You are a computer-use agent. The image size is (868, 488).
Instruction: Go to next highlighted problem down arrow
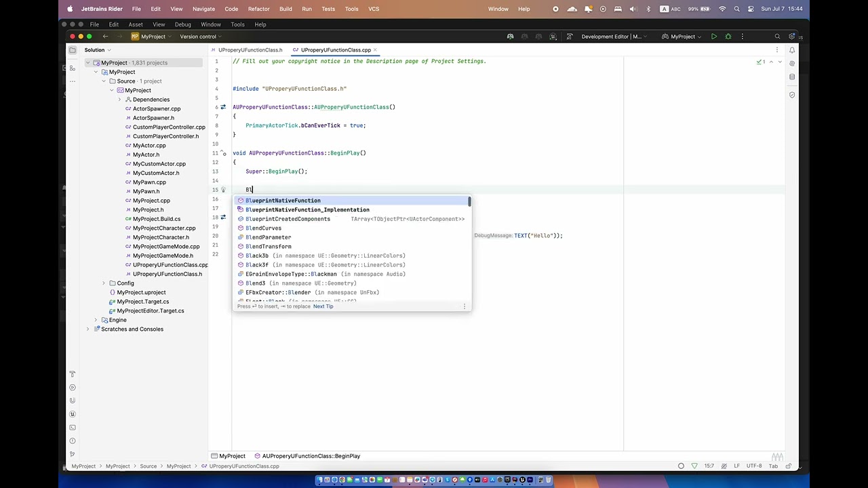(x=779, y=62)
